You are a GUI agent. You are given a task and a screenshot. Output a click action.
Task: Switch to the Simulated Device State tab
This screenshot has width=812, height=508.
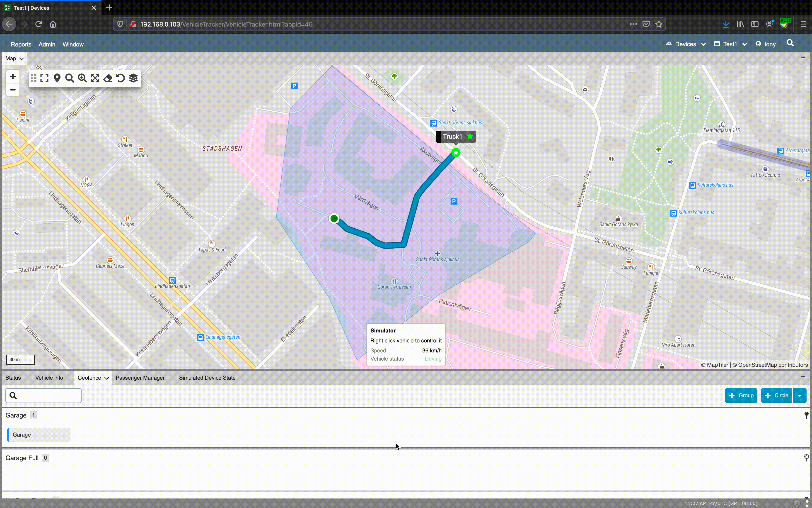[x=207, y=378]
